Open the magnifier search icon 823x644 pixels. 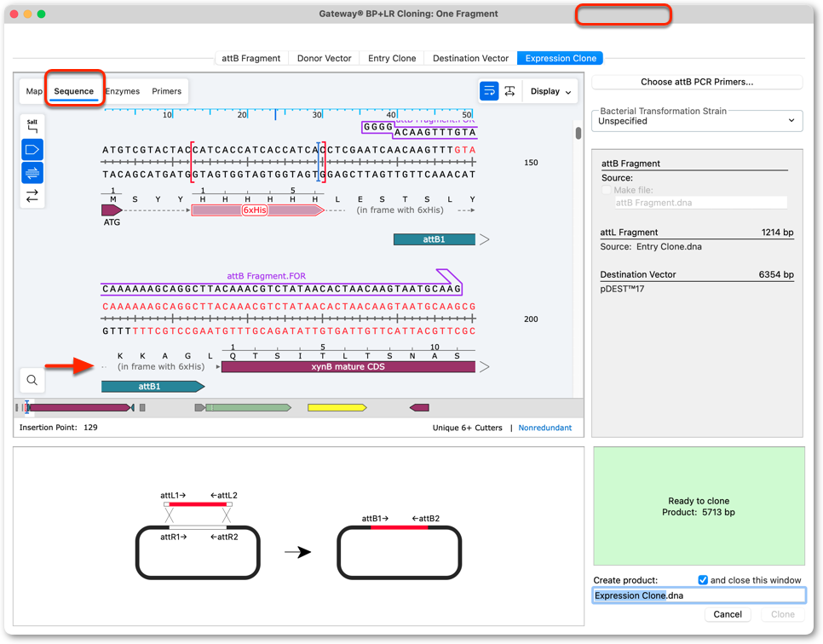click(32, 380)
